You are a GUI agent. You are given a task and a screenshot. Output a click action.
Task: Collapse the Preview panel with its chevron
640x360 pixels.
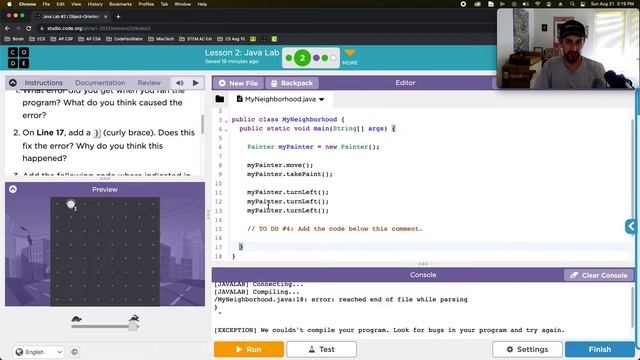[x=13, y=189]
